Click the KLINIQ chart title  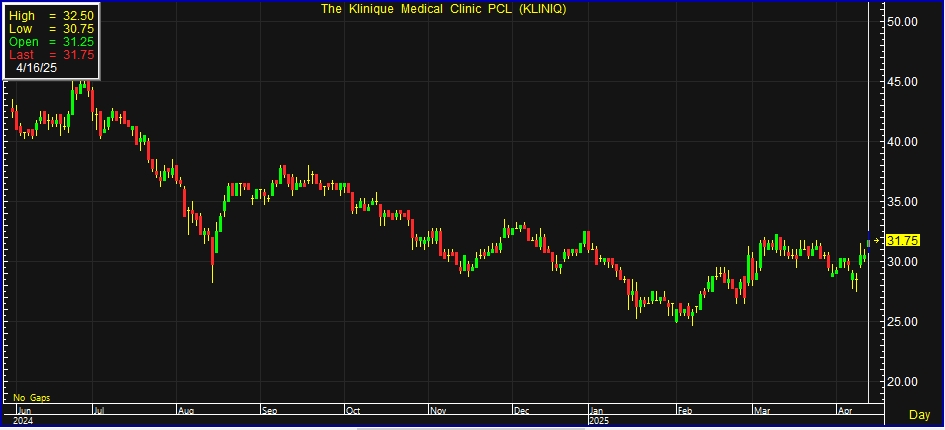[x=445, y=9]
